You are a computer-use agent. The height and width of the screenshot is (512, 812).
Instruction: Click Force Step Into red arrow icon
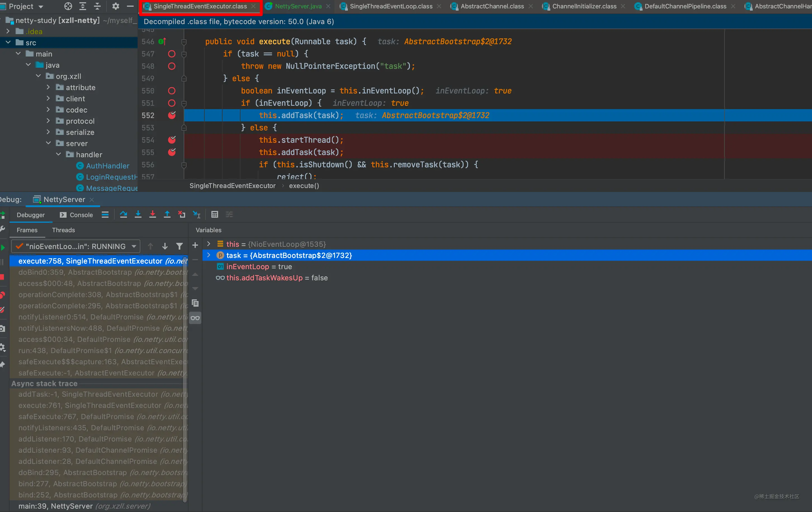coord(152,214)
